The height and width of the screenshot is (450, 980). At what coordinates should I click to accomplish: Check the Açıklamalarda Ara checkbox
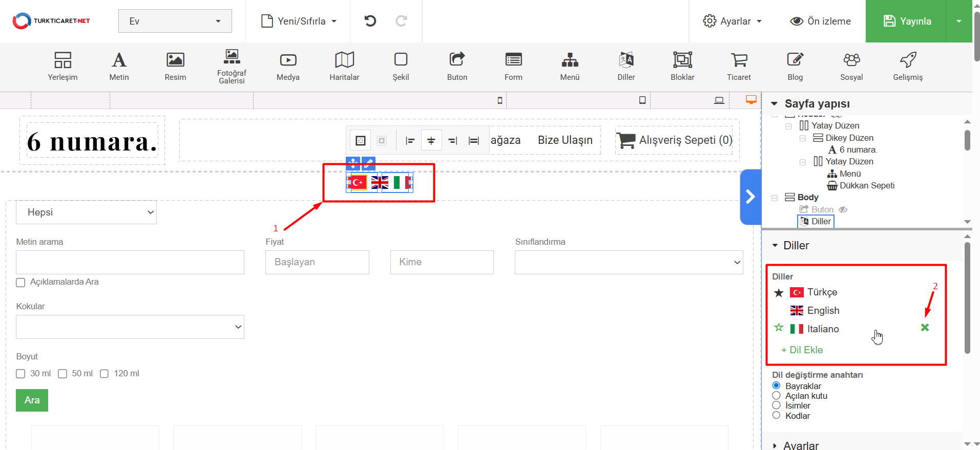[20, 283]
